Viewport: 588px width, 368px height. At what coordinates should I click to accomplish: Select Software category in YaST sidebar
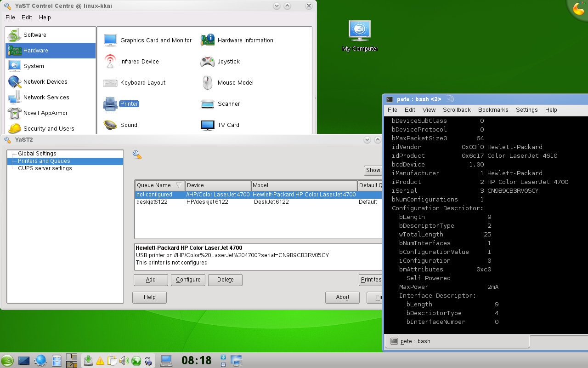pyautogui.click(x=51, y=35)
